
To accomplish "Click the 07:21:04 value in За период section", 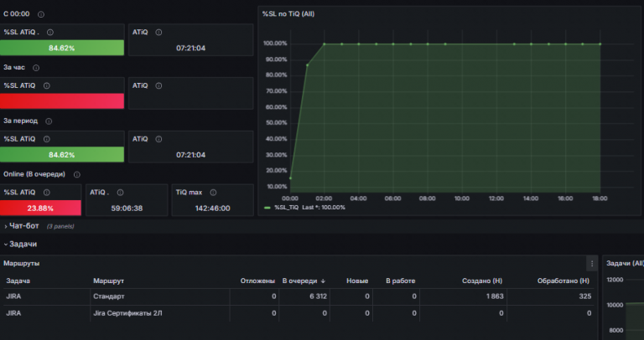I will click(190, 155).
